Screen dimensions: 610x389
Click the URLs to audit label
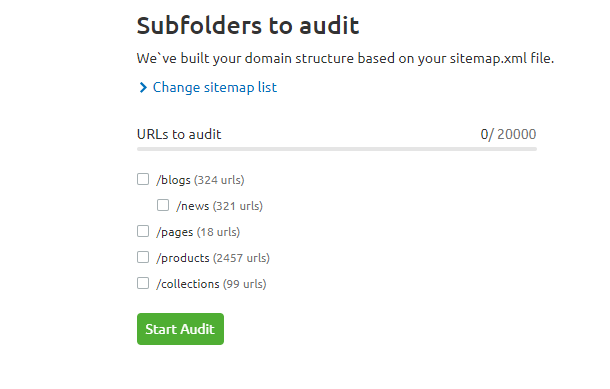pos(179,134)
